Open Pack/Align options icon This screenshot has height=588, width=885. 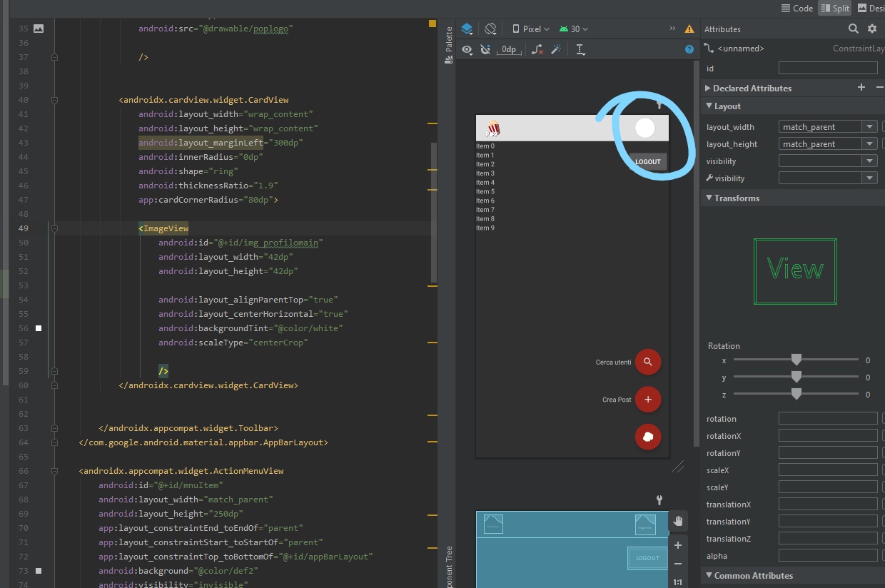580,49
